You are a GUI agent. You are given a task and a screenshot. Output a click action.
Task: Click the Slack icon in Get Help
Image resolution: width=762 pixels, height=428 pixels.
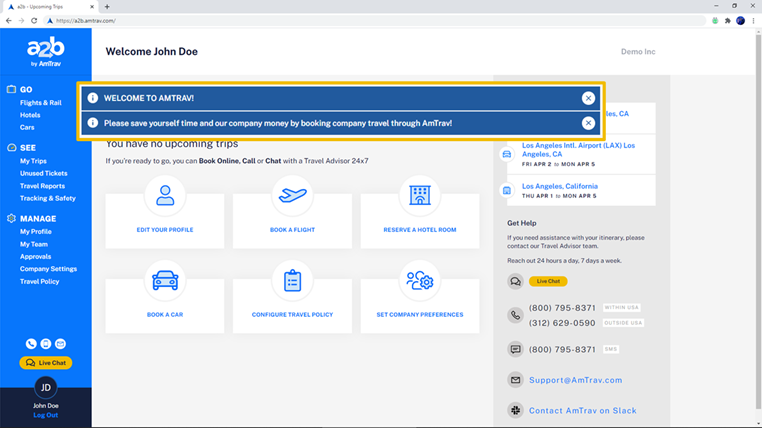[515, 410]
